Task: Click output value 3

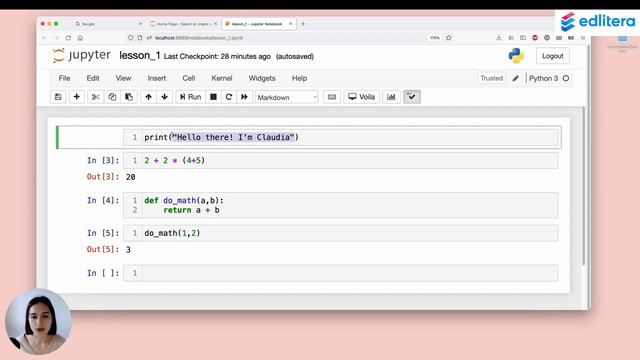Action: point(128,249)
